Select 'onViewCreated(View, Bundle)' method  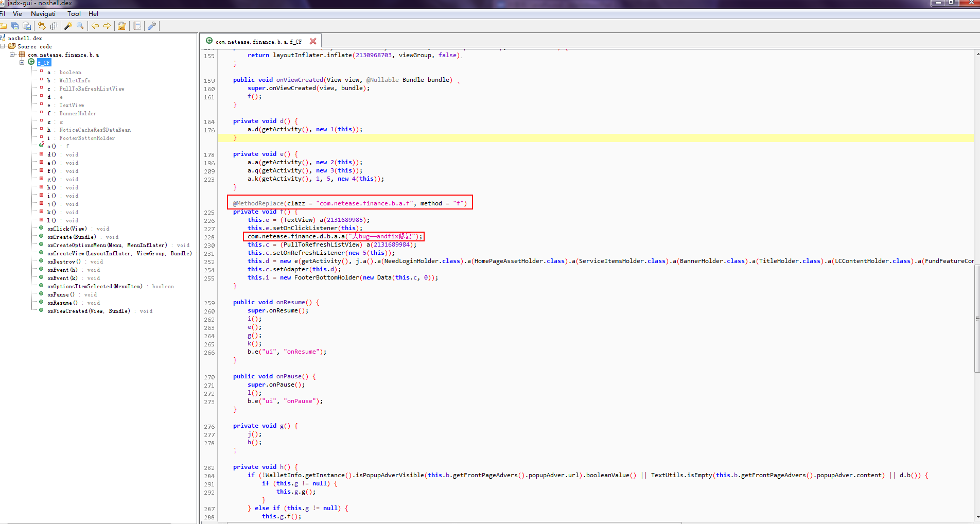point(100,311)
